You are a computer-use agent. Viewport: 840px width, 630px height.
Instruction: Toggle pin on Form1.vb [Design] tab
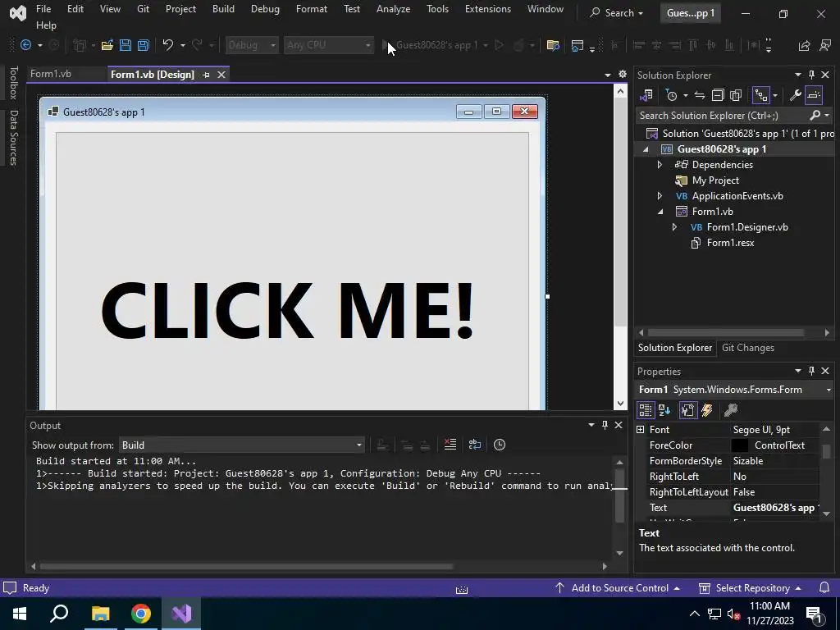coord(206,75)
